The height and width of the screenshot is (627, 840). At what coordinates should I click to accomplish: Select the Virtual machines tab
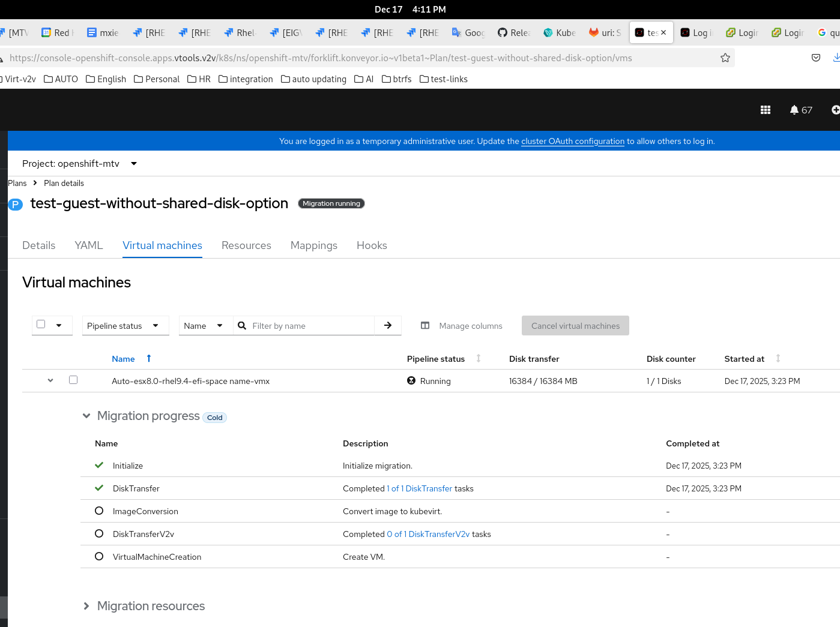(x=162, y=245)
